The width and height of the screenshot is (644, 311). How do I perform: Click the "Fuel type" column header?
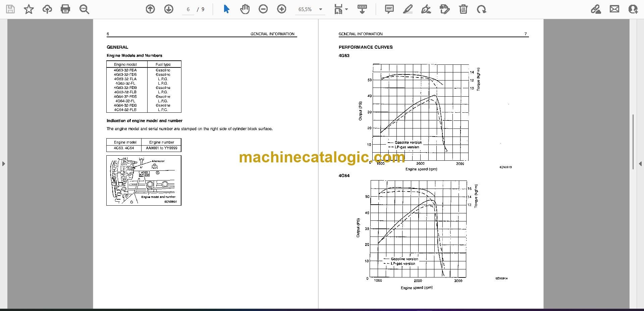pos(163,64)
